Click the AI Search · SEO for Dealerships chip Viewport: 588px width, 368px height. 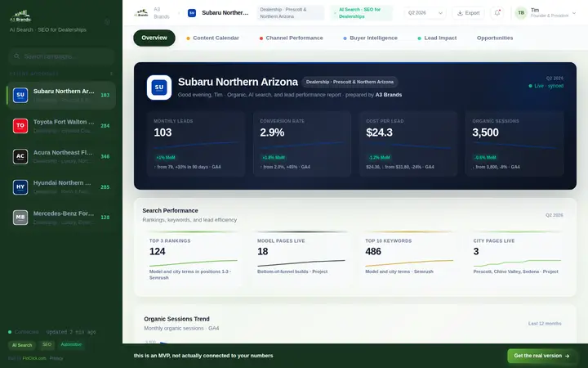click(361, 13)
